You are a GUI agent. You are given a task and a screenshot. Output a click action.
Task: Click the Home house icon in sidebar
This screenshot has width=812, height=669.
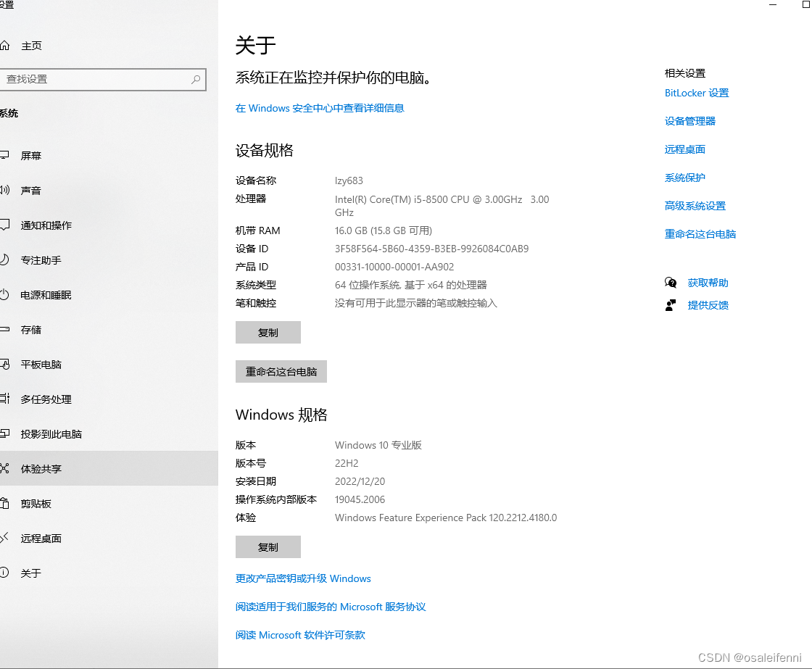click(x=4, y=46)
